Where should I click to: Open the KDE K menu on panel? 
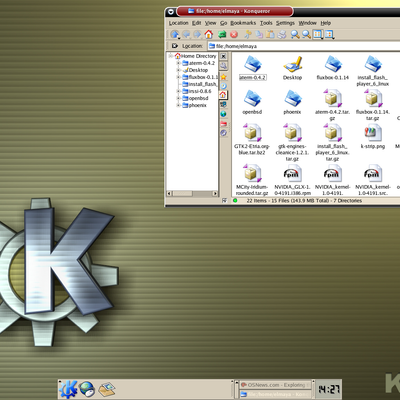click(x=68, y=389)
